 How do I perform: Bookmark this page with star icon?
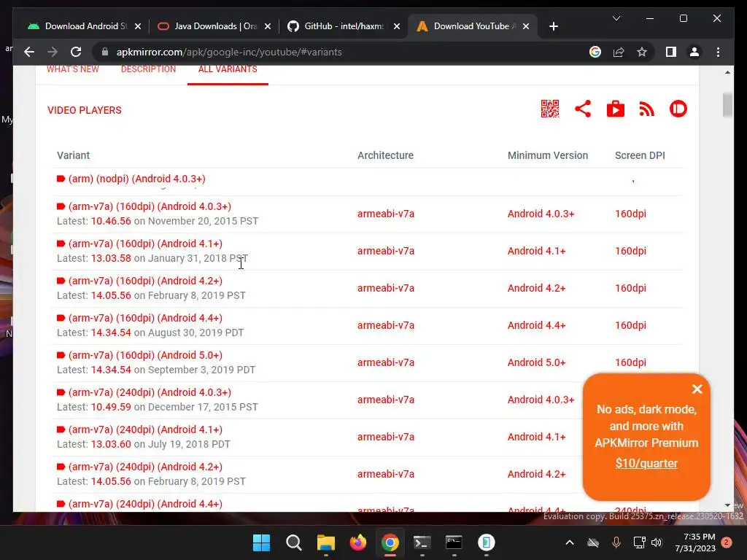pyautogui.click(x=642, y=52)
